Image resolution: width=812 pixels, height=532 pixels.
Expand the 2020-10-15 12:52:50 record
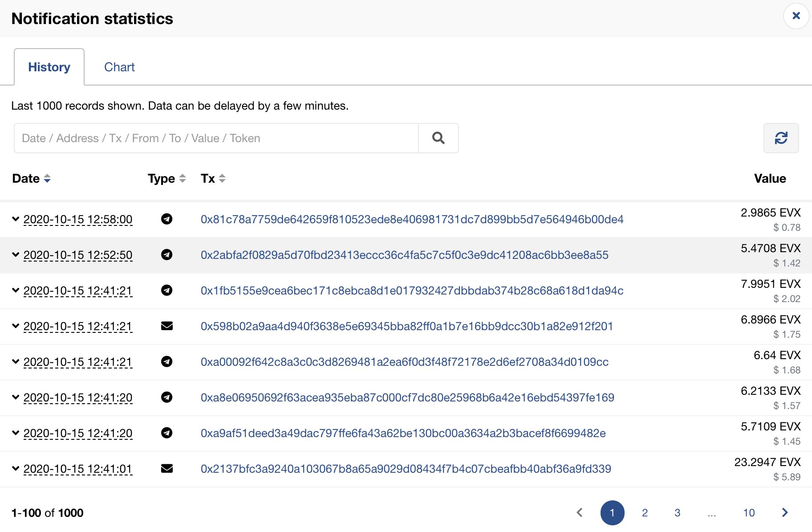click(16, 255)
